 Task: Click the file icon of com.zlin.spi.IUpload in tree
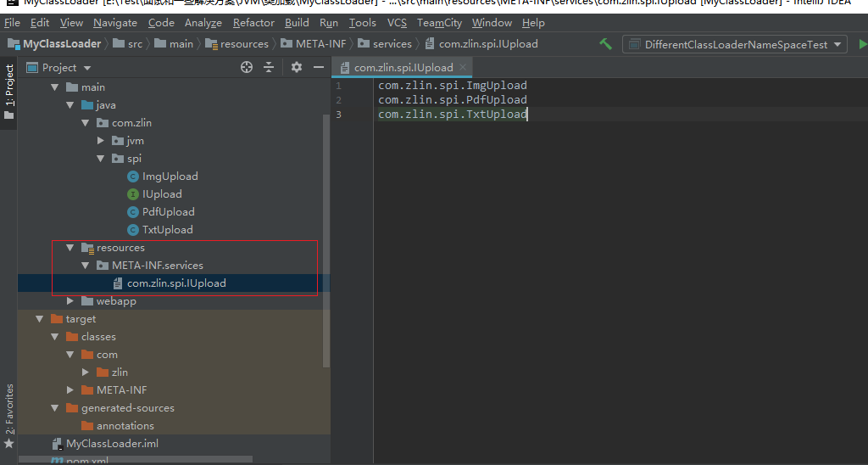coord(117,283)
